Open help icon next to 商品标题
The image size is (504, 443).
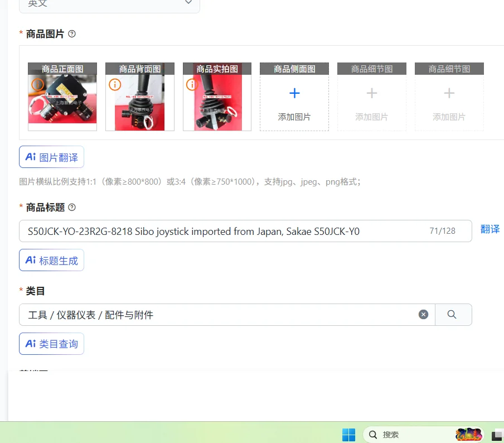(x=72, y=208)
